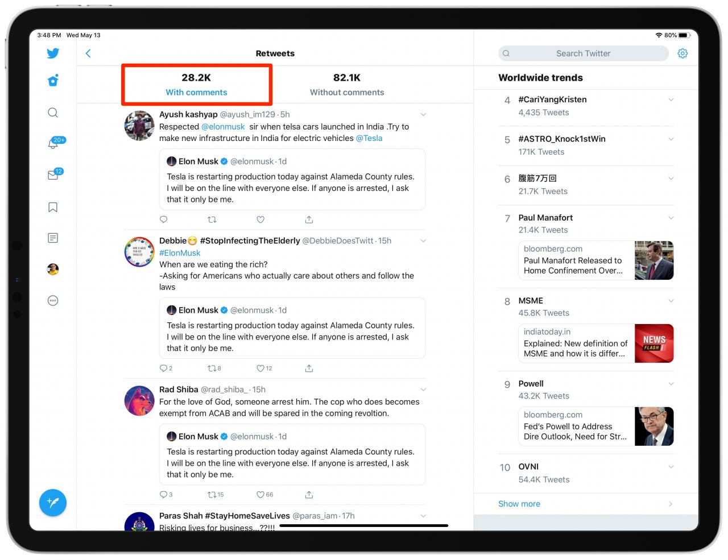The image size is (728, 560).
Task: Focus the Search Twitter field
Action: [584, 53]
